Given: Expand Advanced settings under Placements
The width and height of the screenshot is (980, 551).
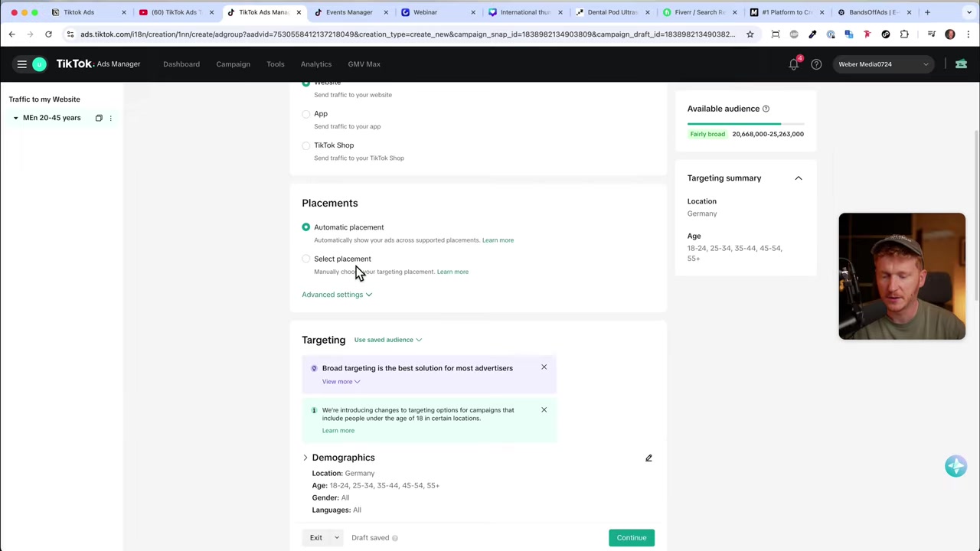Looking at the screenshot, I should pos(337,295).
